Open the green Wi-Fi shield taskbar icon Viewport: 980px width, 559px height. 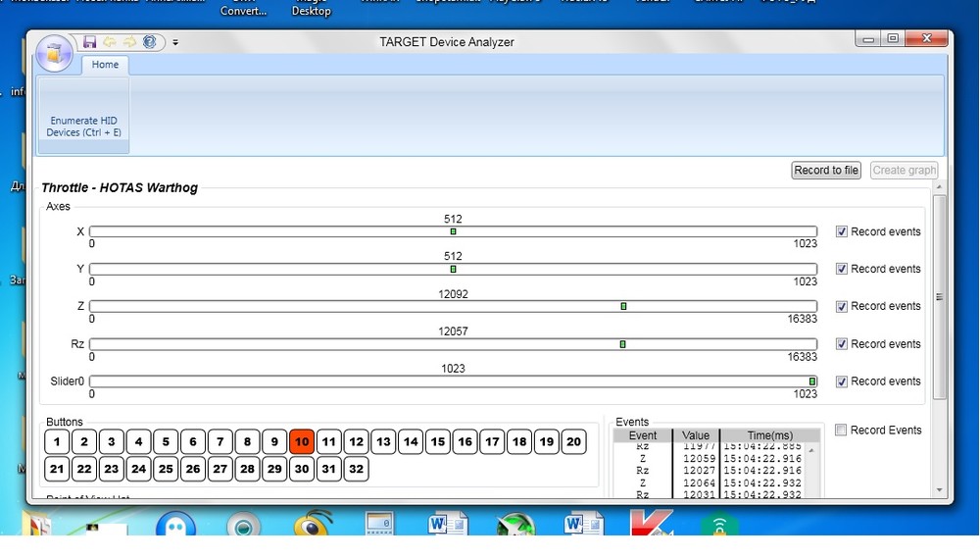click(720, 526)
